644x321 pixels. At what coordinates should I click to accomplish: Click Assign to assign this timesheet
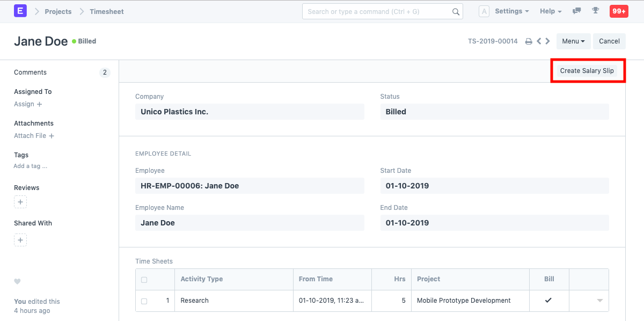click(24, 104)
